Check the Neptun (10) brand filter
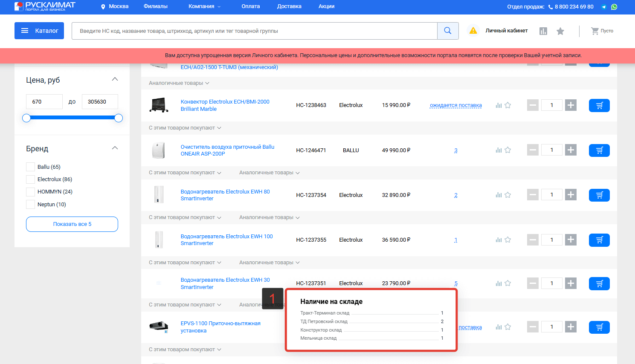 click(30, 204)
